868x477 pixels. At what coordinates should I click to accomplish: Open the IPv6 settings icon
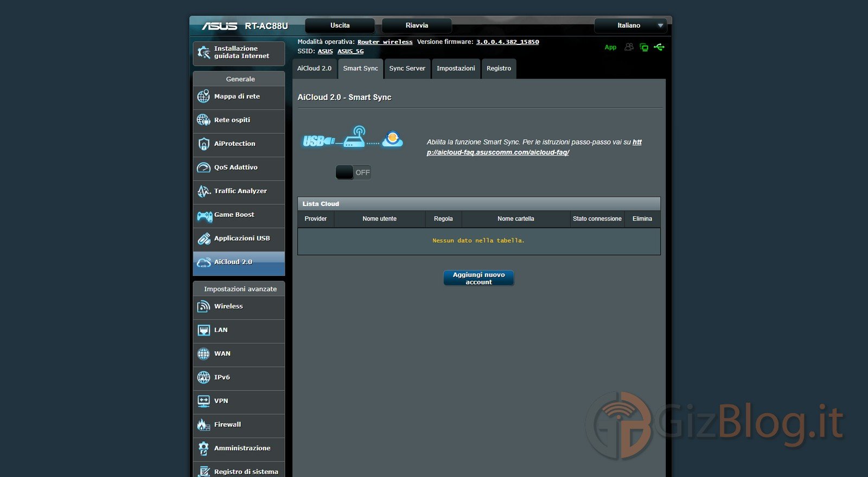coord(203,377)
